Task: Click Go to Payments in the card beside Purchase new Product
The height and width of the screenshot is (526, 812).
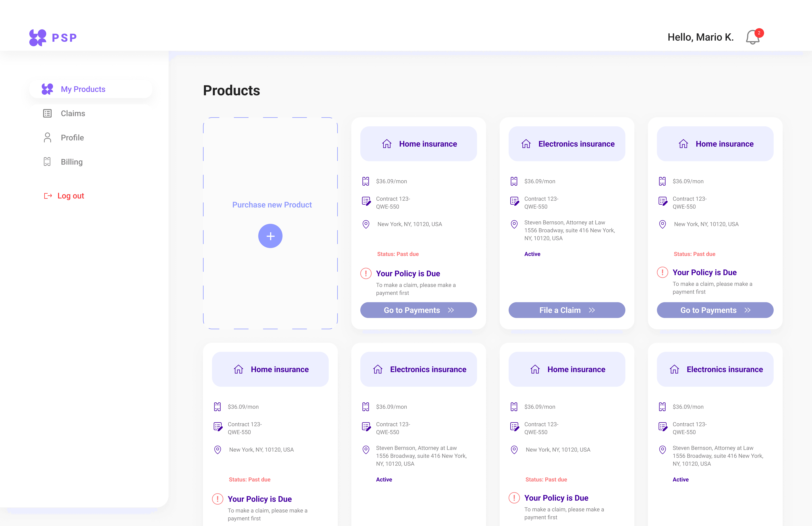Action: [x=419, y=310]
